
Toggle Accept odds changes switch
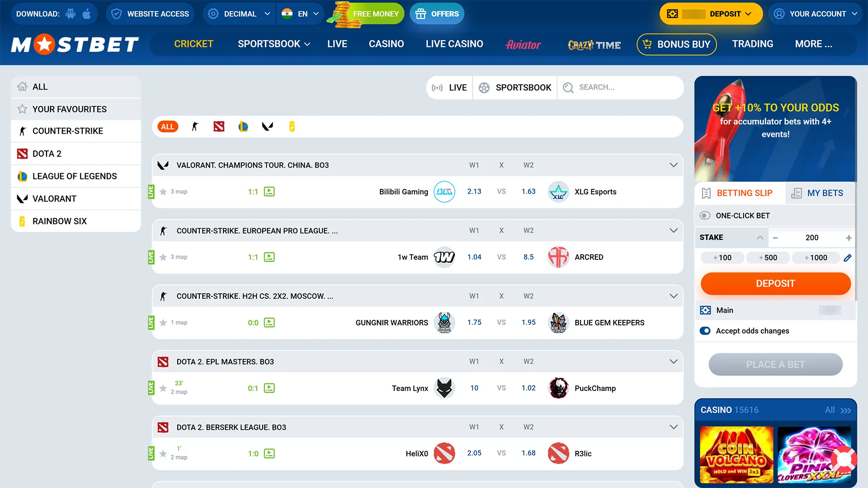click(705, 331)
